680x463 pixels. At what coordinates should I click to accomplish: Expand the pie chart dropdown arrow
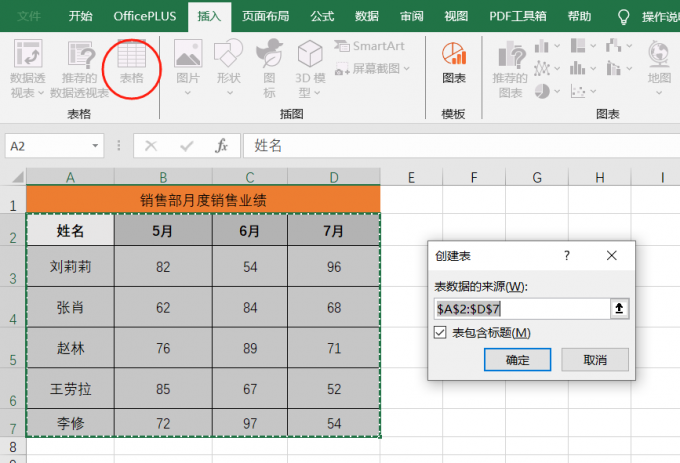click(x=557, y=91)
